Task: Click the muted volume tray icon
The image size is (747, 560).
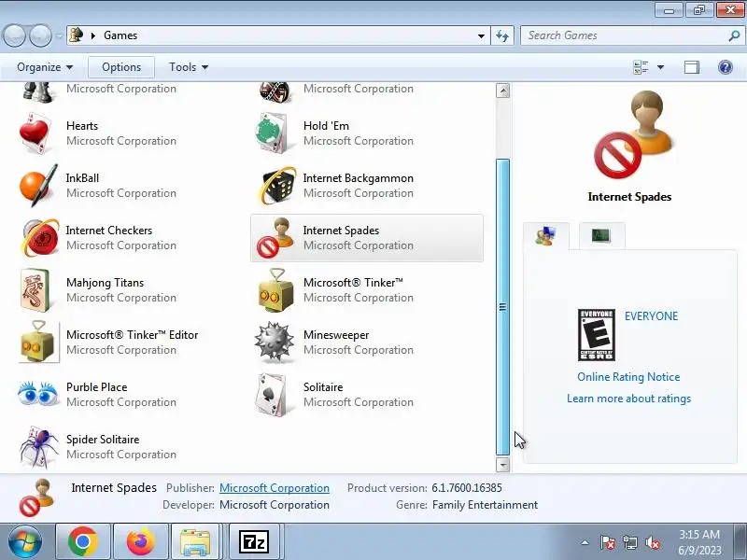Action: tap(652, 542)
